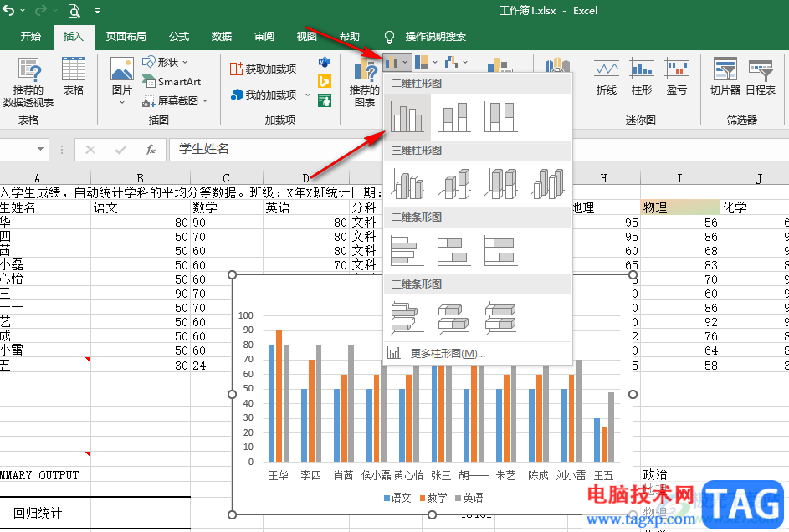The height and width of the screenshot is (532, 789).
Task: Switch to the 页面布局 tab
Action: (126, 37)
